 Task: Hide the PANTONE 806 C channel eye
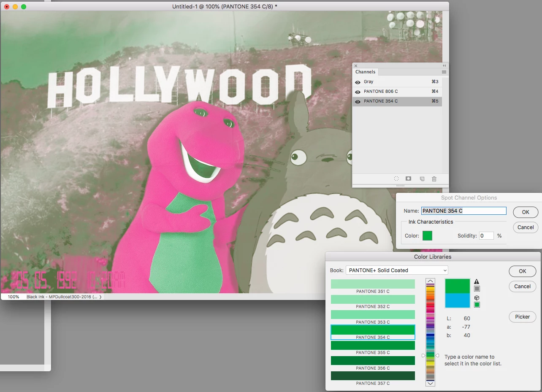pyautogui.click(x=358, y=92)
